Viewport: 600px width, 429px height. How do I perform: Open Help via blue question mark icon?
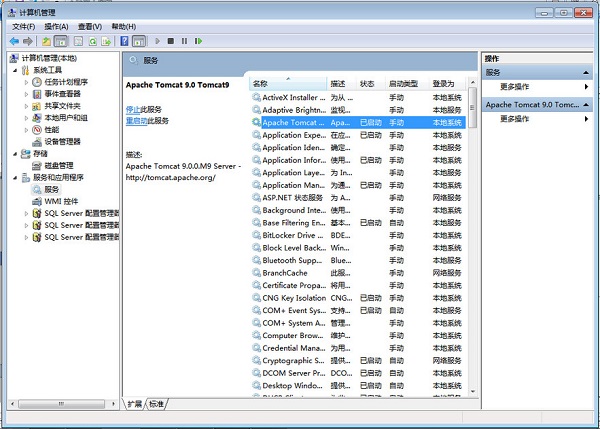(124, 41)
